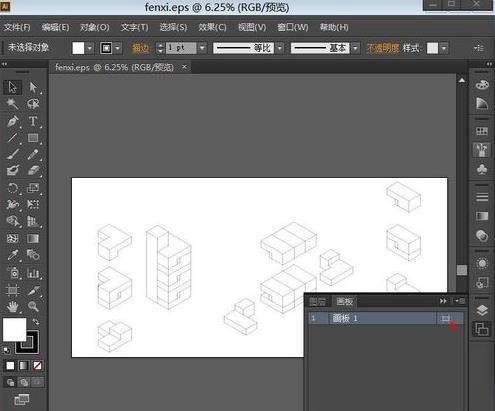Select the Selection tool black arrow
The width and height of the screenshot is (495, 411).
13,87
